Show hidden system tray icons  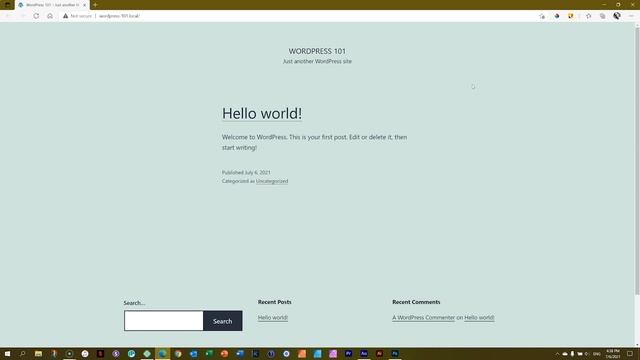coord(557,354)
